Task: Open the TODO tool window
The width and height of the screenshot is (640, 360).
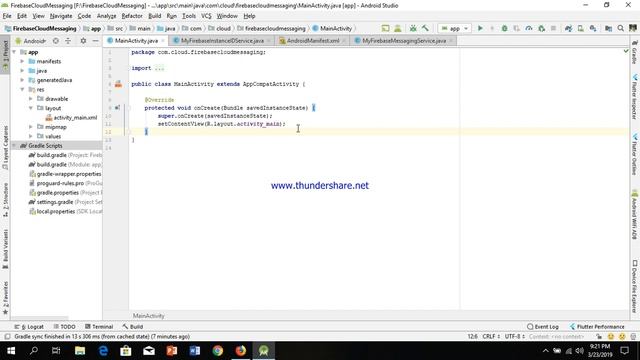Action: click(x=64, y=327)
